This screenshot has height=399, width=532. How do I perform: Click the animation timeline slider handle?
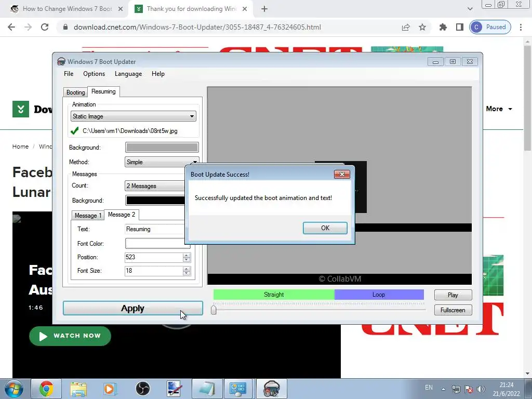(x=214, y=310)
